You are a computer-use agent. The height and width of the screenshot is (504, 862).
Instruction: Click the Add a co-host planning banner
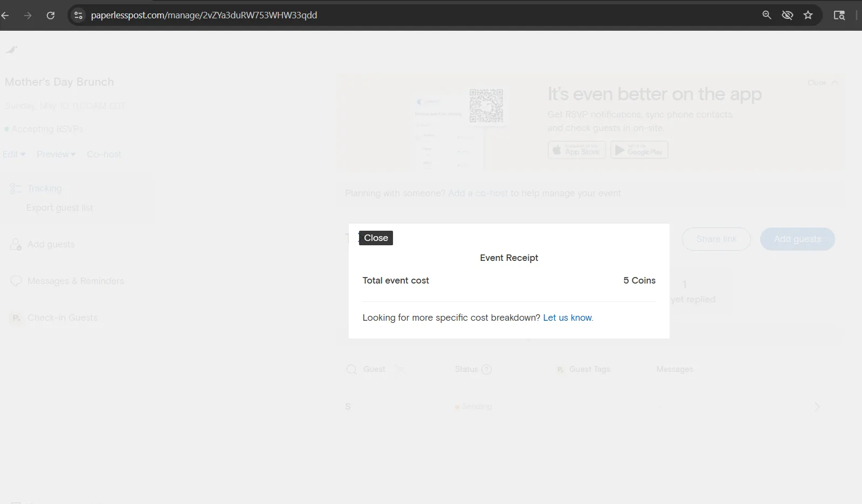483,193
